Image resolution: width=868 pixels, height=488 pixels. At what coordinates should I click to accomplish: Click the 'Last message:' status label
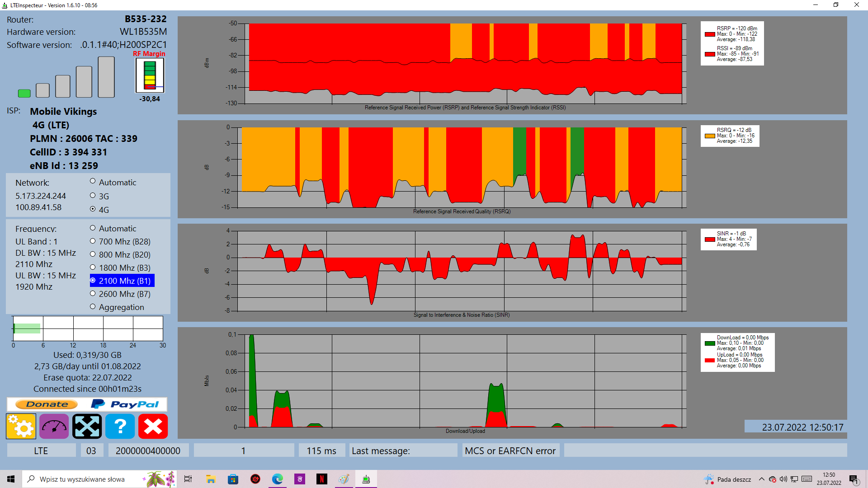click(x=381, y=450)
